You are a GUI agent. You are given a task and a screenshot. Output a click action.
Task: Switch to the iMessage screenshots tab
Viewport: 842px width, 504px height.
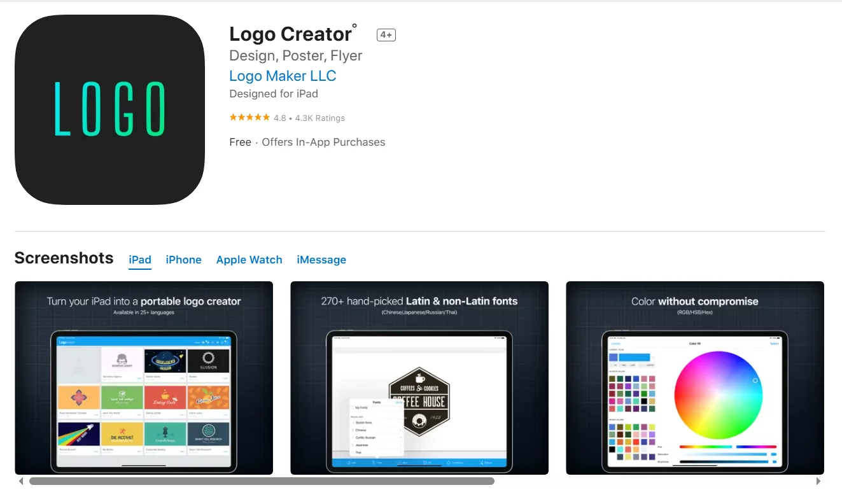click(x=321, y=260)
